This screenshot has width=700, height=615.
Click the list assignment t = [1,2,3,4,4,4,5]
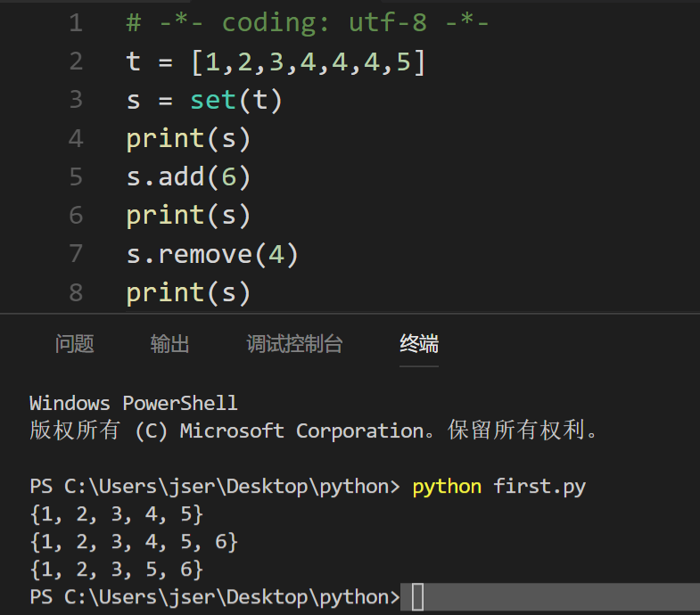click(x=276, y=61)
